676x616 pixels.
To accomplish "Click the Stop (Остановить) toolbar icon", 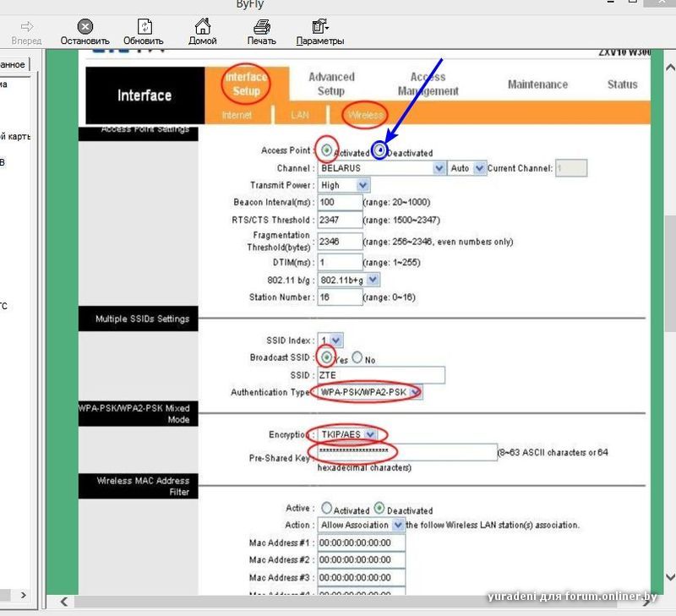I will (85, 27).
